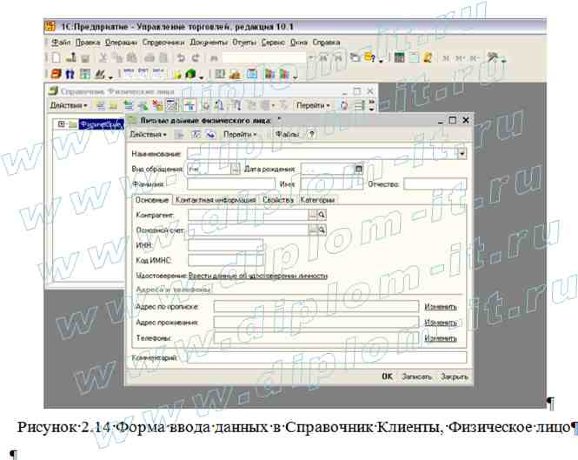Click the Основной счет magnifier open icon

pos(321,230)
